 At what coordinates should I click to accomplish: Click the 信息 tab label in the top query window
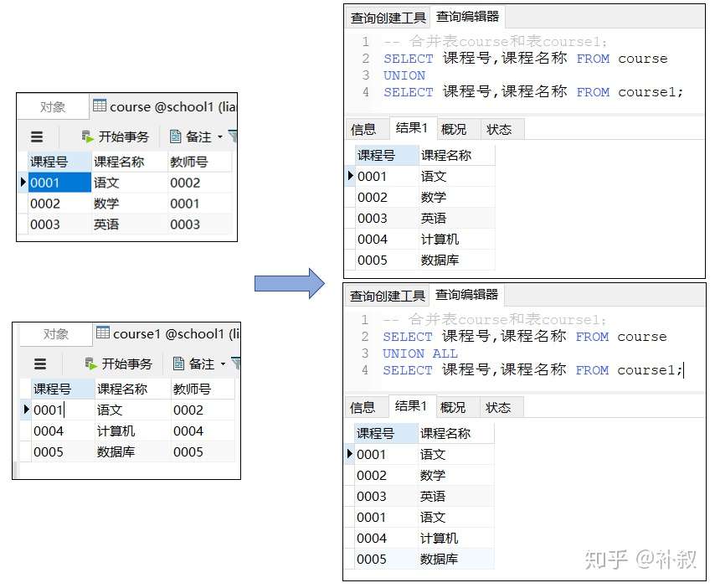(x=365, y=128)
